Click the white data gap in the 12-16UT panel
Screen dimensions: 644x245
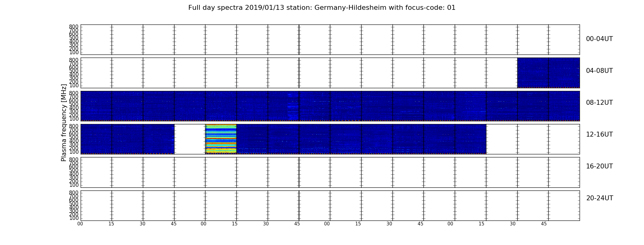point(190,139)
